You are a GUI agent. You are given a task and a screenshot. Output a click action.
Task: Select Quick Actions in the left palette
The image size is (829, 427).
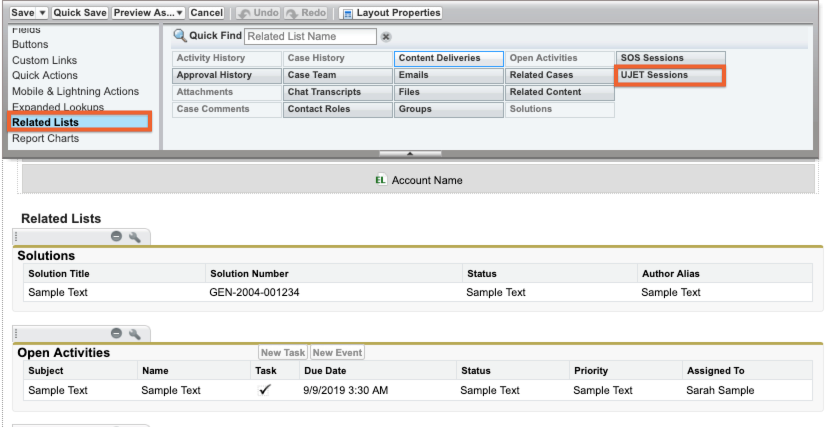click(46, 76)
